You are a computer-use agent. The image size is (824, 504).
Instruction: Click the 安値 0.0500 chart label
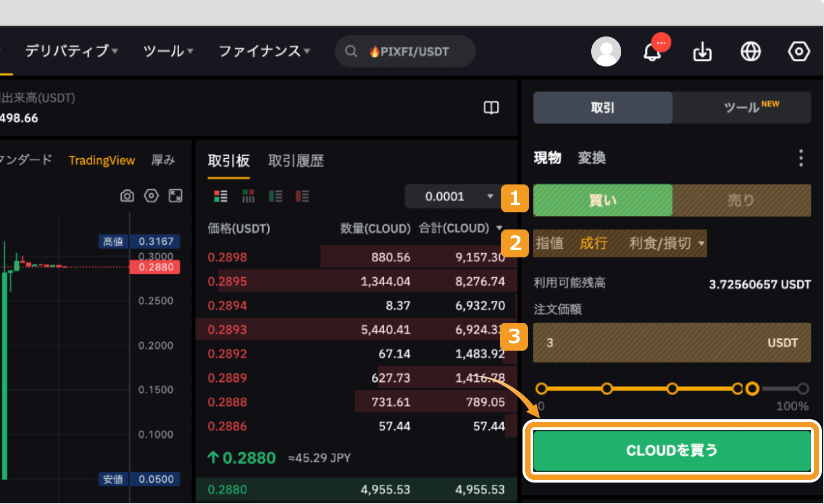point(139,479)
